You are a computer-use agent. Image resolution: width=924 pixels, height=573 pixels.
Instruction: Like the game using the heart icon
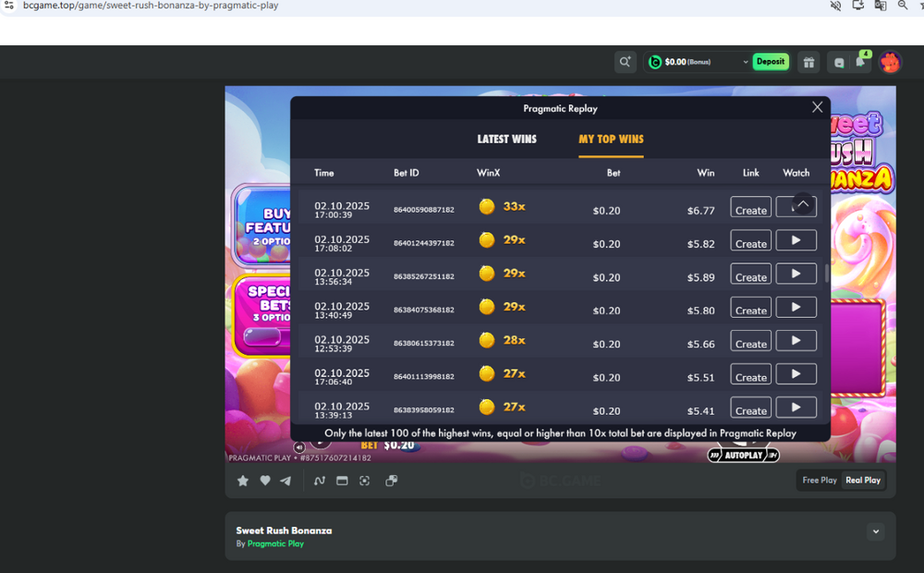[x=265, y=481]
